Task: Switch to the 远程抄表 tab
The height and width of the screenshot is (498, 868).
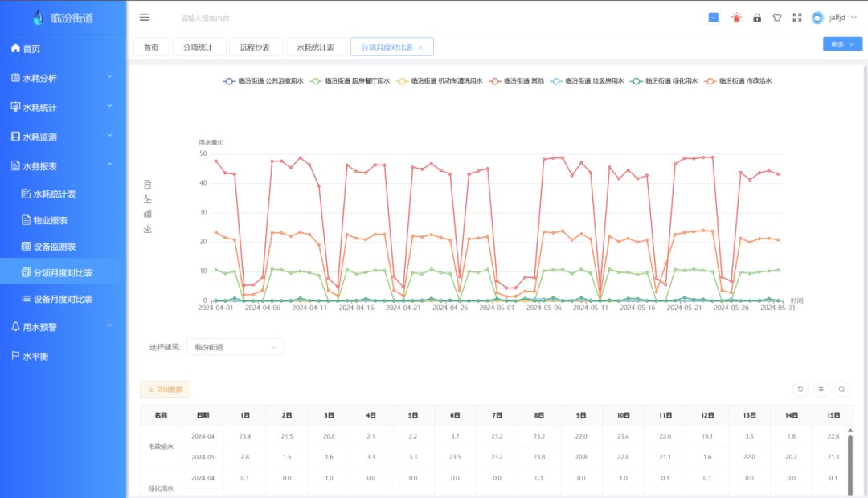Action: (256, 47)
